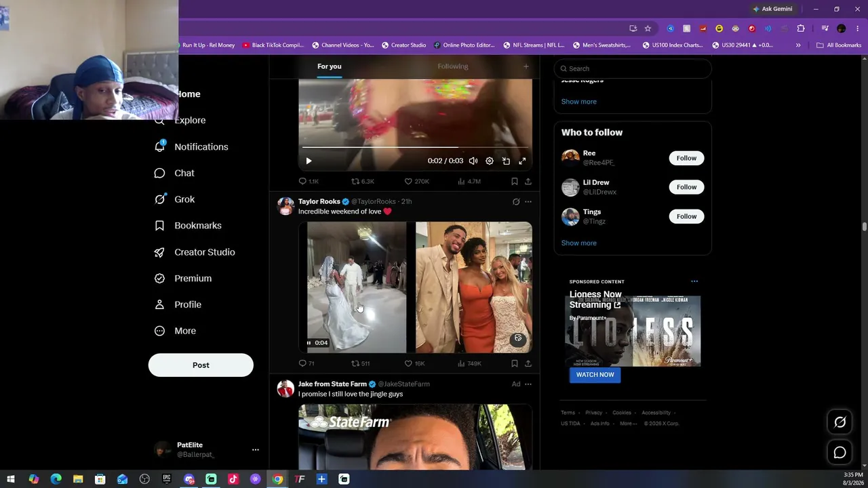868x488 pixels.
Task: Switch to the Following tab
Action: tap(452, 66)
